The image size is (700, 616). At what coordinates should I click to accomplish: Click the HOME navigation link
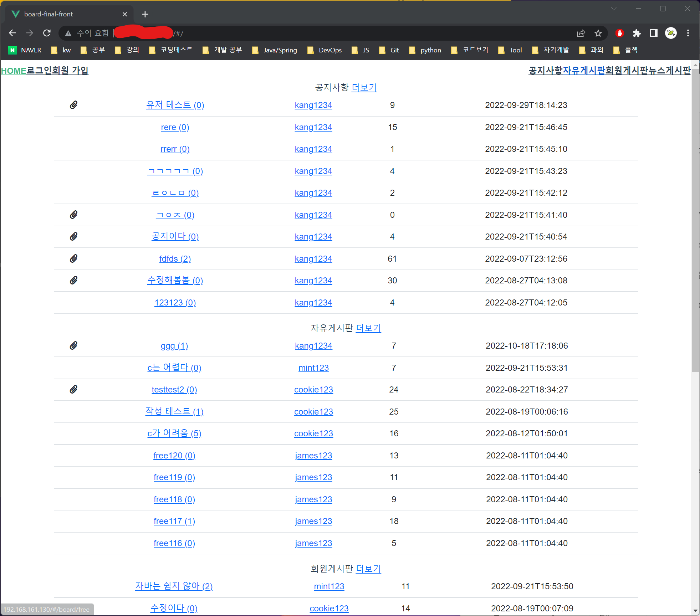[14, 71]
